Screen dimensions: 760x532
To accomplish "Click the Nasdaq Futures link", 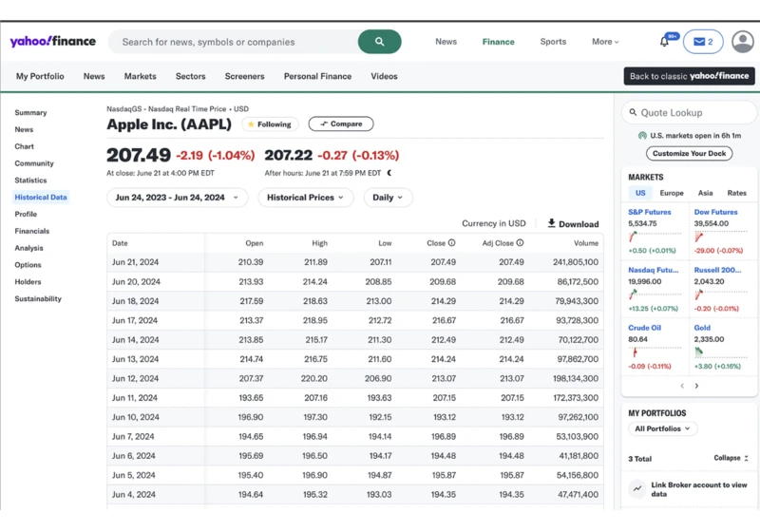I will (653, 270).
